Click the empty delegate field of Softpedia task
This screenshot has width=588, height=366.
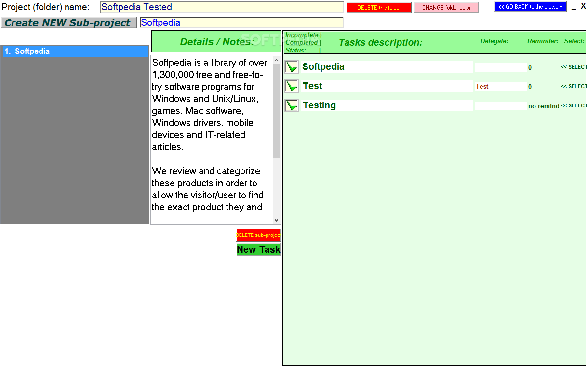pos(500,67)
